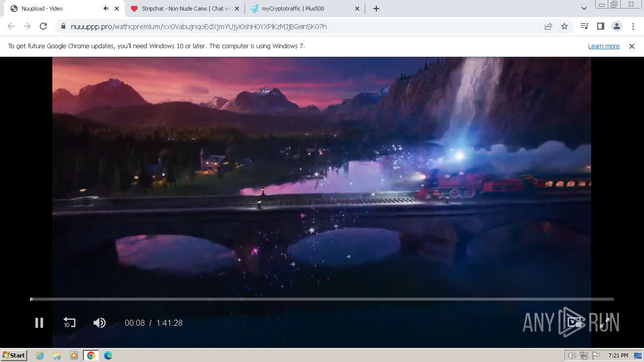Open the Chrome three-dot menu
This screenshot has width=644, height=362.
pos(633,26)
